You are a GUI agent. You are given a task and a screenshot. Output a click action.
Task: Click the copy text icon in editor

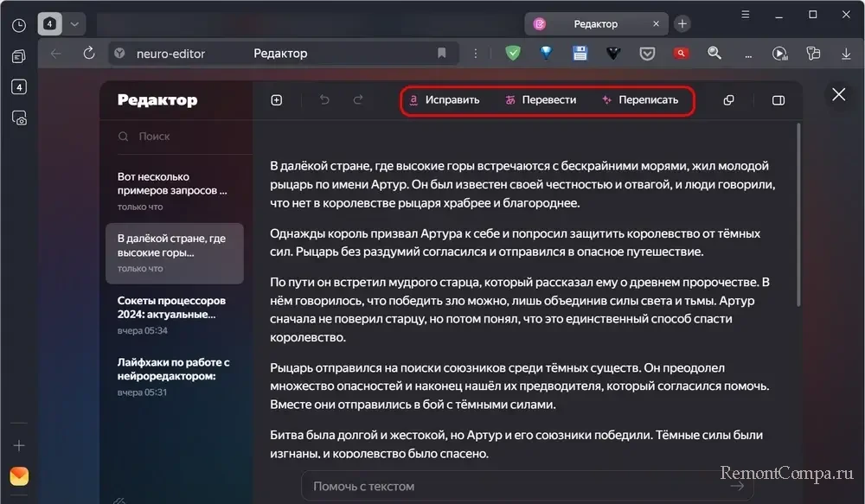click(x=728, y=100)
